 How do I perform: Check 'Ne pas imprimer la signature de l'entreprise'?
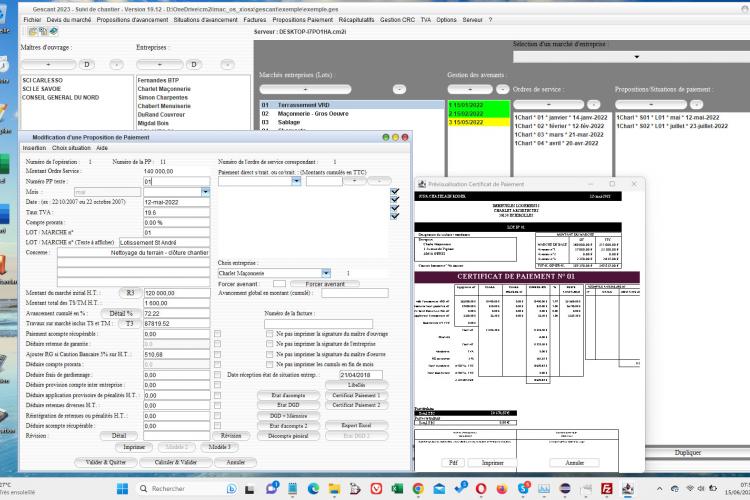[270, 344]
